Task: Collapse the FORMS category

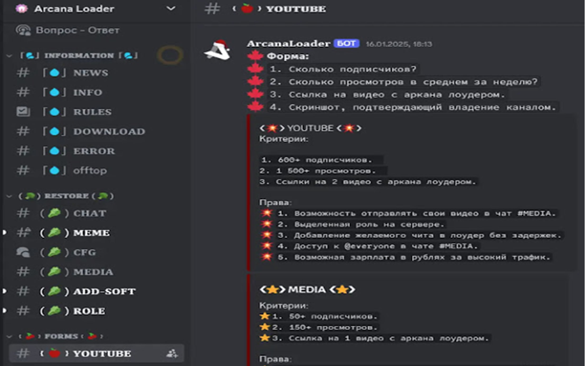Action: point(9,336)
